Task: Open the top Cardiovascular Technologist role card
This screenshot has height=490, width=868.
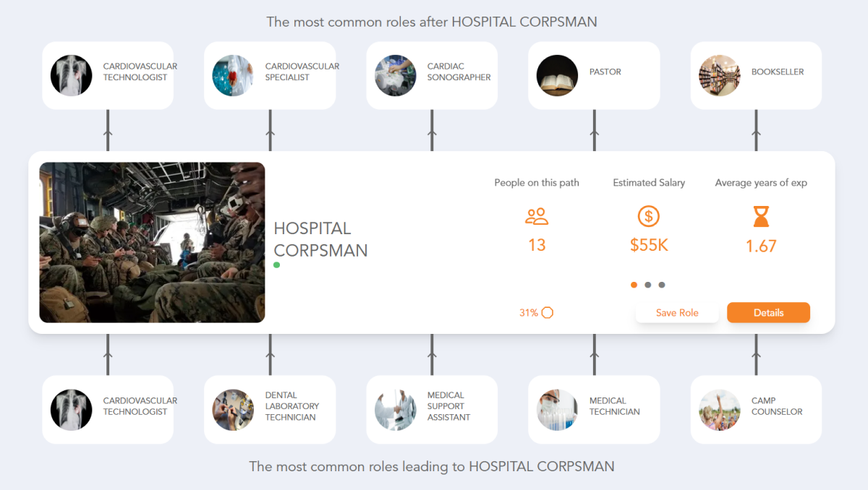Action: pos(108,75)
